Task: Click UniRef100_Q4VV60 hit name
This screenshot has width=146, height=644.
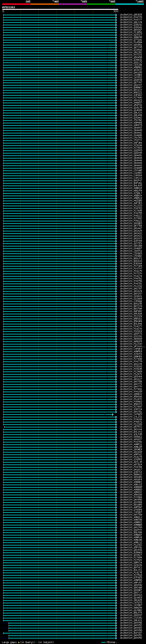Action: tap(131, 628)
